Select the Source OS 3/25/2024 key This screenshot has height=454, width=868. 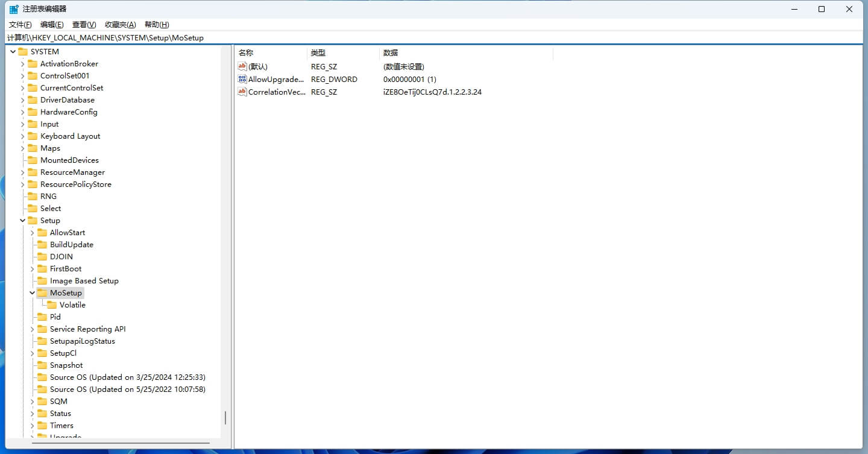127,377
